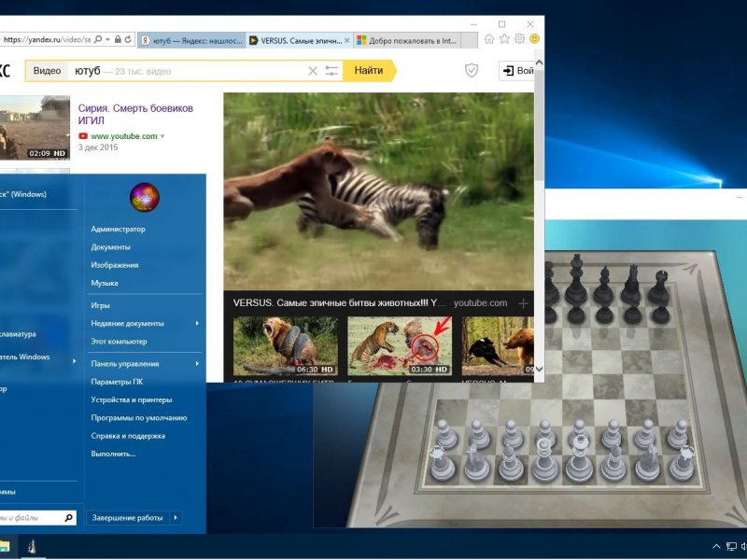The width and height of the screenshot is (747, 560).
Task: Open "Этот компьютер" from Start menu
Action: click(120, 342)
